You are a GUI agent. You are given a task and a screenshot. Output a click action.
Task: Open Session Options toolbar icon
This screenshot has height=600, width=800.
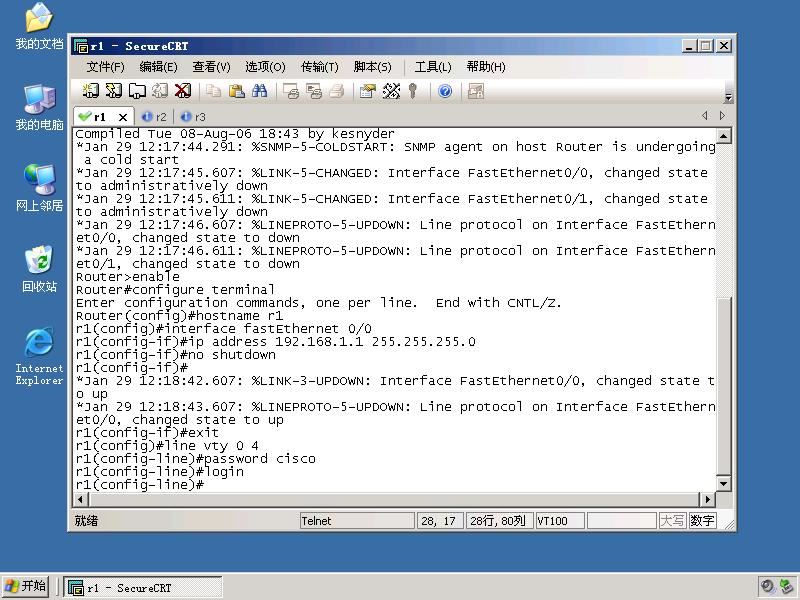368,91
